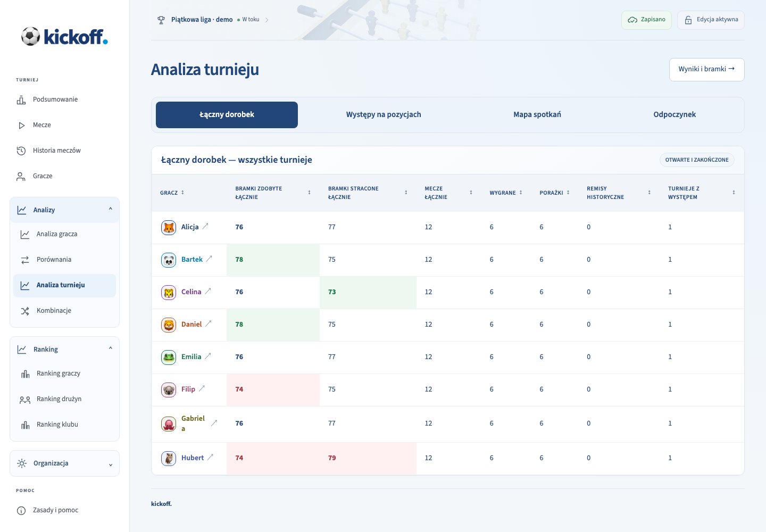This screenshot has height=532, width=766.
Task: Collapse the Ranking sidebar section
Action: pyautogui.click(x=64, y=350)
